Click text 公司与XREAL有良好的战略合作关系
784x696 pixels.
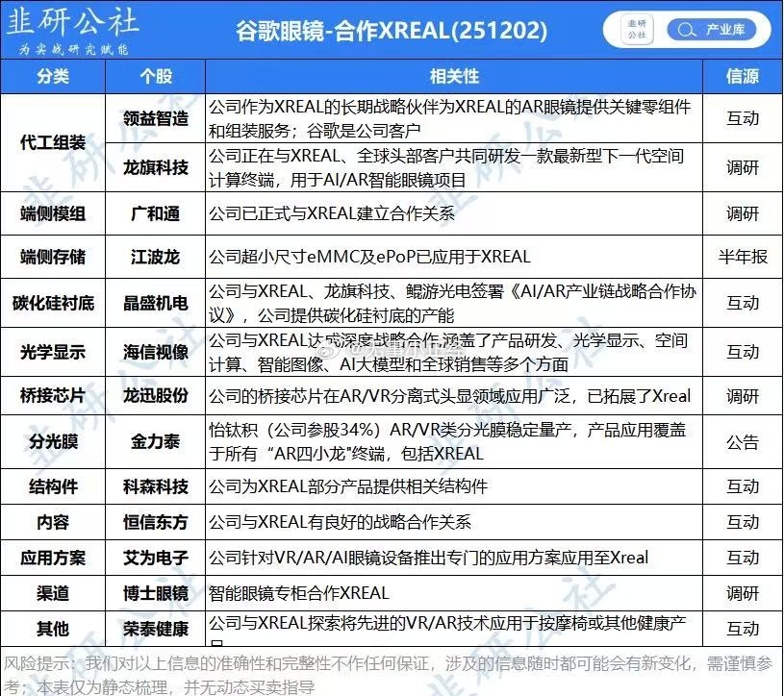tap(340, 522)
